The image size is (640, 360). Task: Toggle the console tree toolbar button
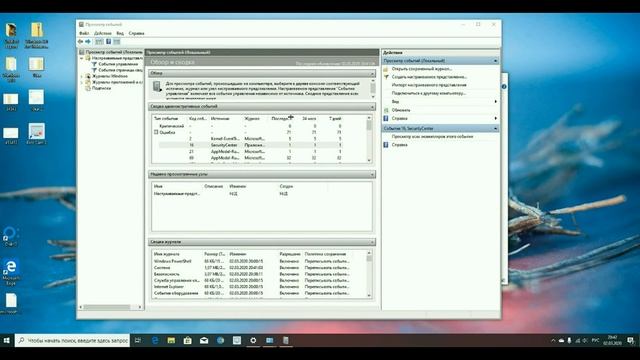click(x=99, y=42)
